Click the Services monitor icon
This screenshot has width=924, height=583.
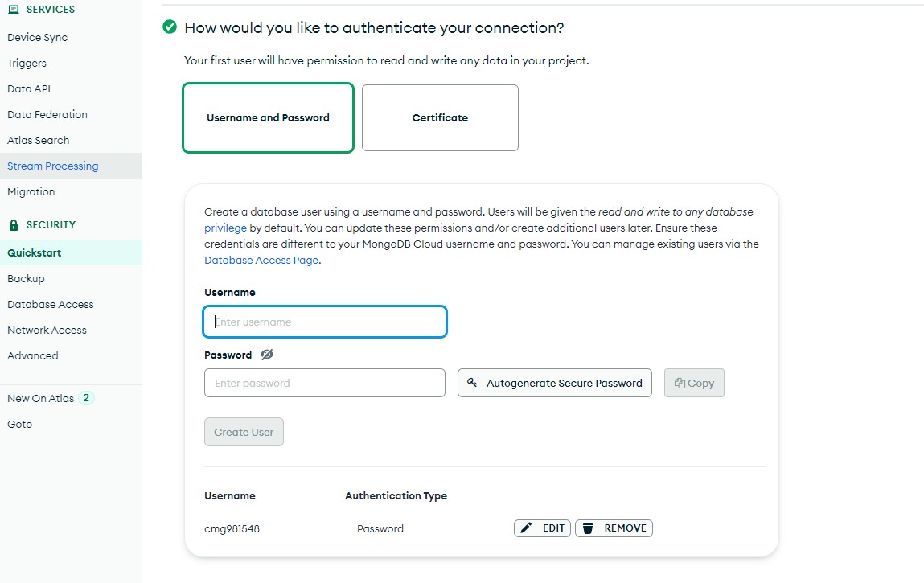click(13, 10)
